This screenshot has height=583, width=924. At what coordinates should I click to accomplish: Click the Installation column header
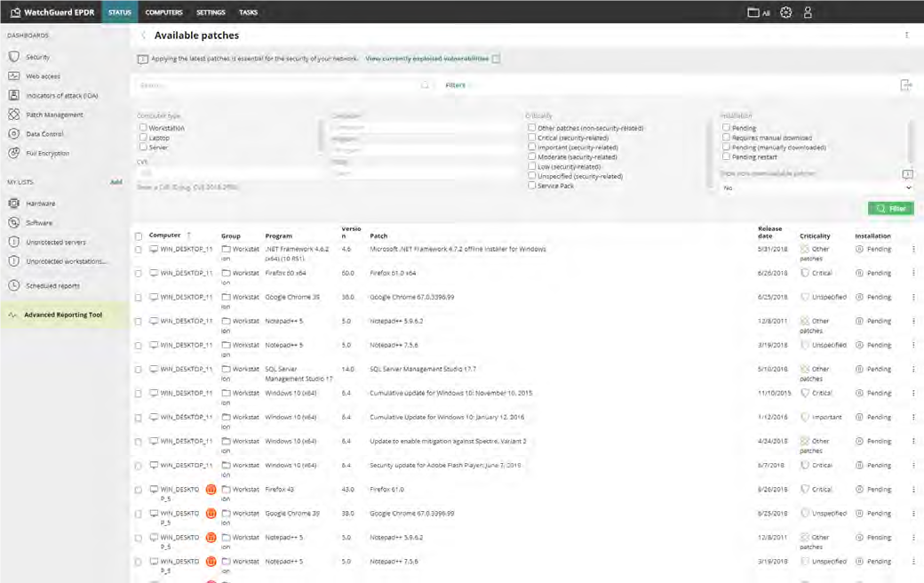pyautogui.click(x=872, y=236)
